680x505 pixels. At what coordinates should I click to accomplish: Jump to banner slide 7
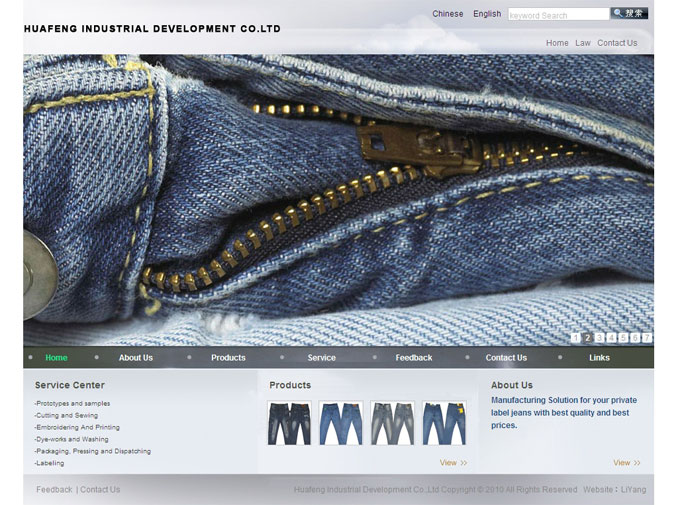tap(647, 338)
